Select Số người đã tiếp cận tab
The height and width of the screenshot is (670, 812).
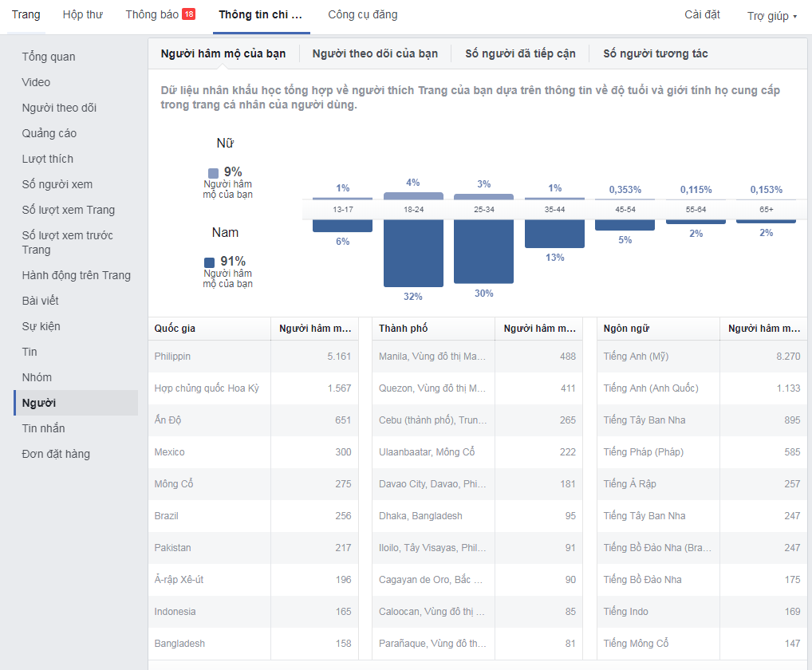pos(520,53)
